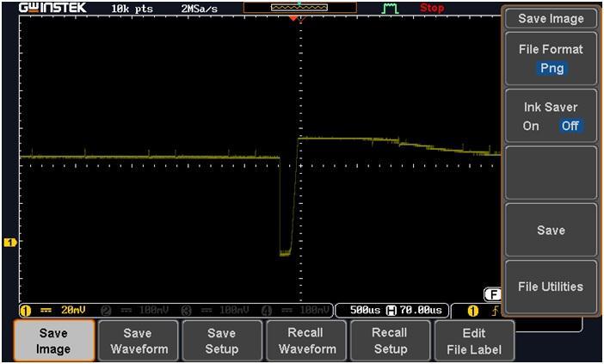Click the GW Instek logo
The height and width of the screenshot is (364, 604).
[52, 8]
